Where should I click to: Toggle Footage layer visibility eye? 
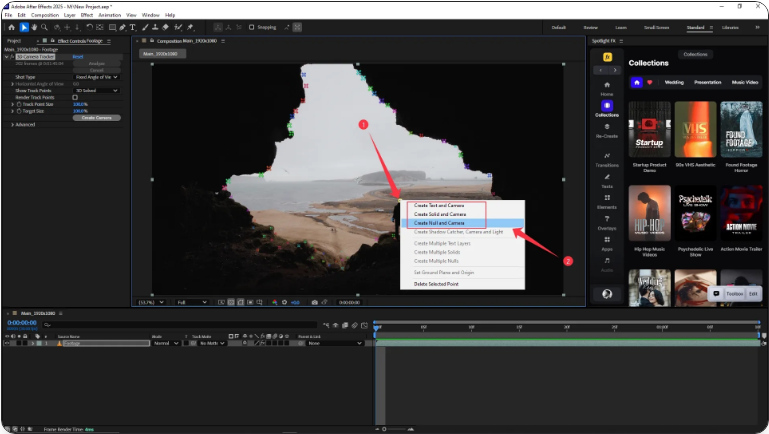7,343
